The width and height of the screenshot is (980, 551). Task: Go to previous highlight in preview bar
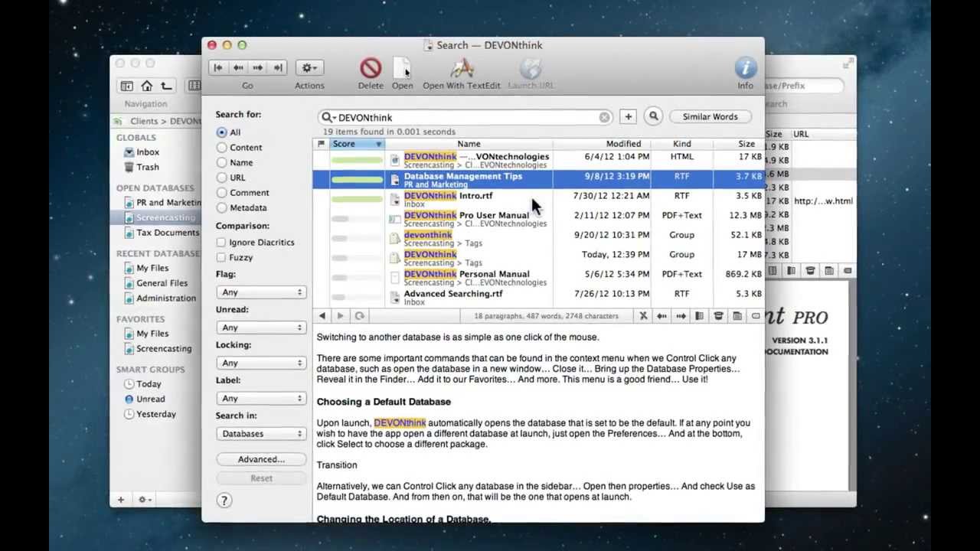[661, 316]
